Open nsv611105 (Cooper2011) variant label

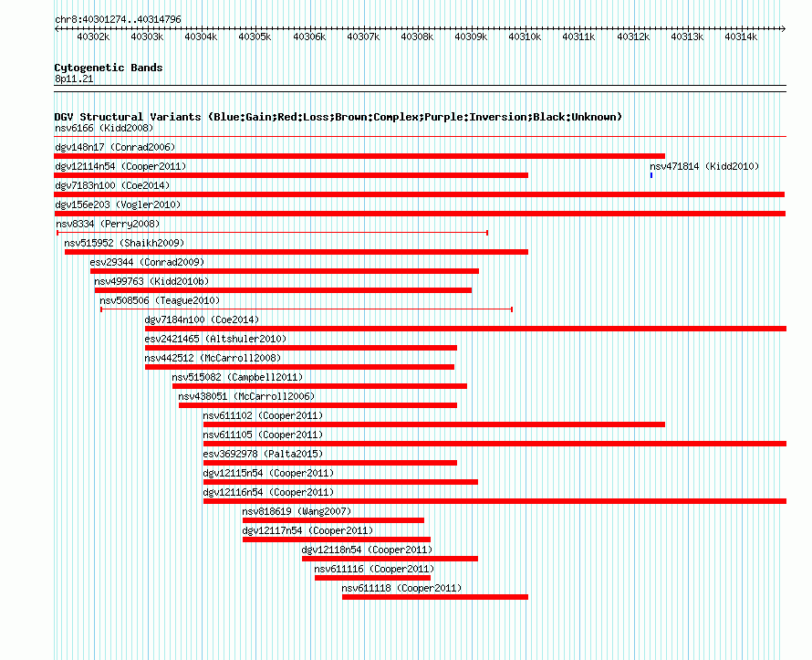263,435
